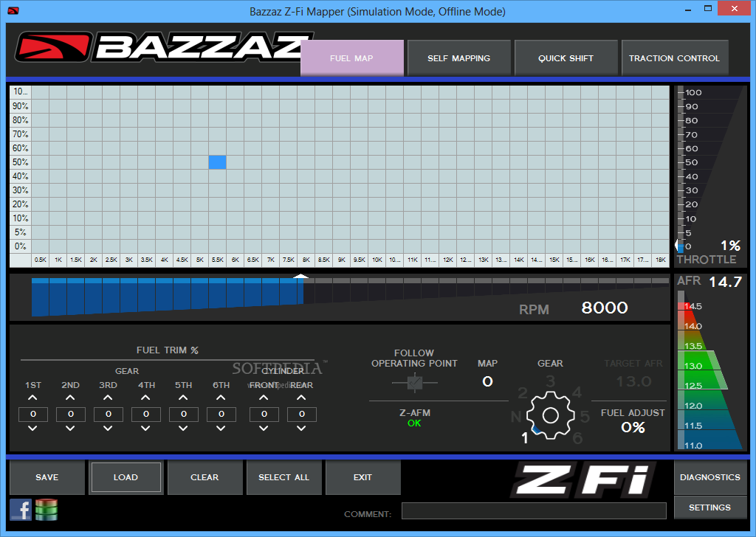Open the TRACTION CONTROL tab
Image resolution: width=756 pixels, height=537 pixels.
pyautogui.click(x=675, y=58)
